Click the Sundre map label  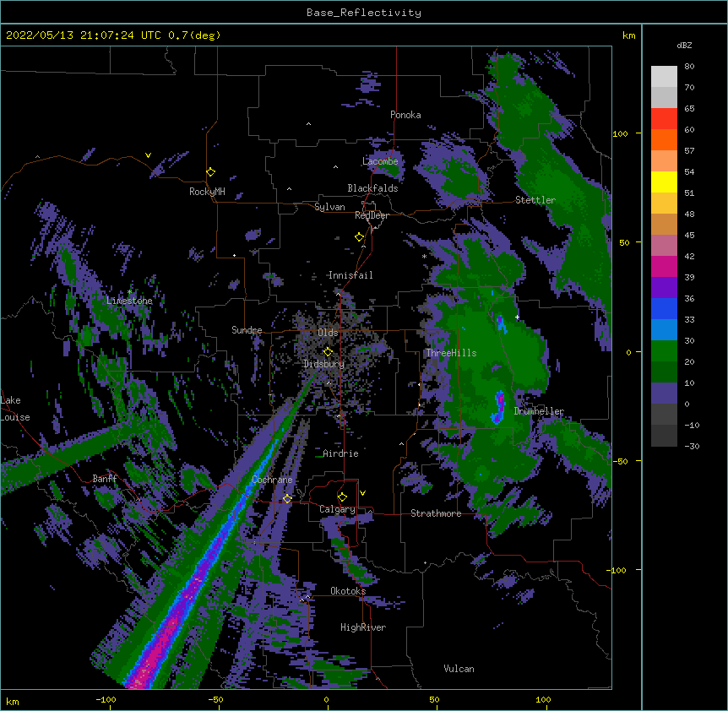(247, 330)
